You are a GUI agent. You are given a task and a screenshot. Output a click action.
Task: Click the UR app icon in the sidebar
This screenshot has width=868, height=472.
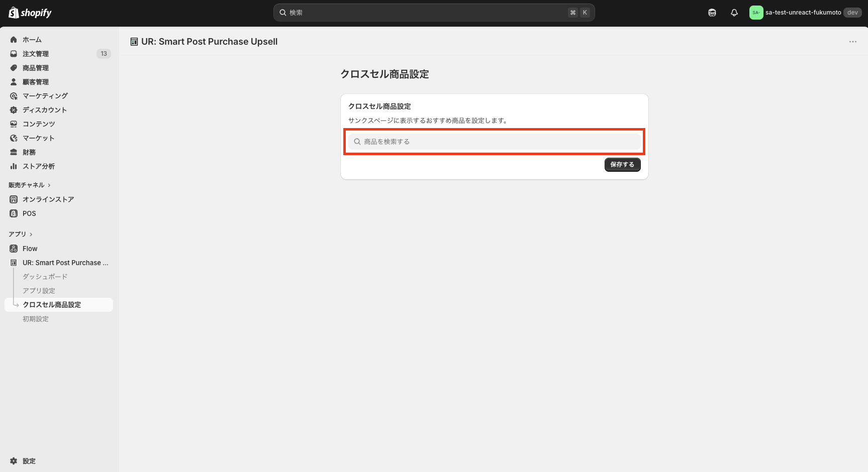click(x=14, y=263)
